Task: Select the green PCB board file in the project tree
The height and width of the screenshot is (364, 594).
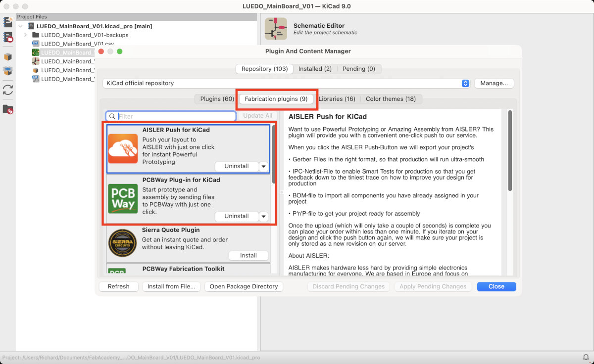Action: 36,52
